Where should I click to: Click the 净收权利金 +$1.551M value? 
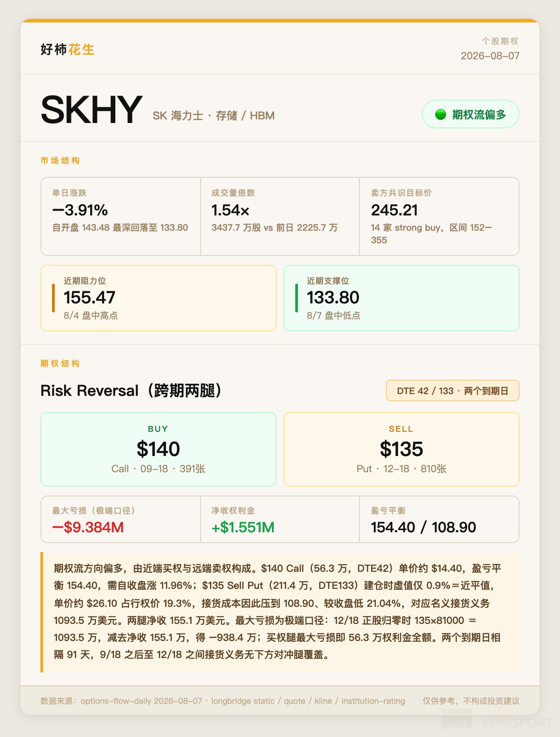[x=243, y=527]
